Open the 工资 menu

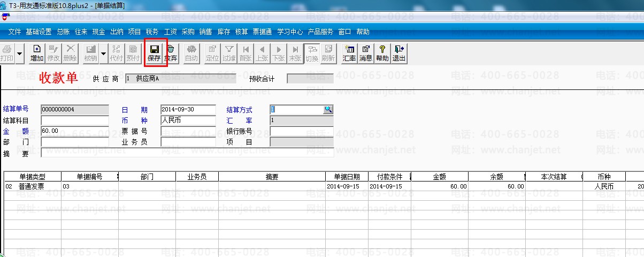click(x=170, y=32)
